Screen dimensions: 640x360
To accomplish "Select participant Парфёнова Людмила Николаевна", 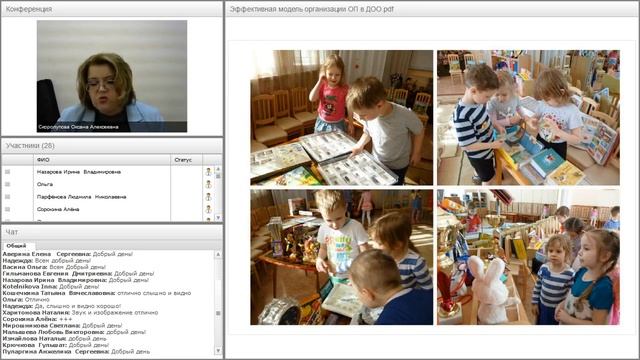I will [x=82, y=197].
